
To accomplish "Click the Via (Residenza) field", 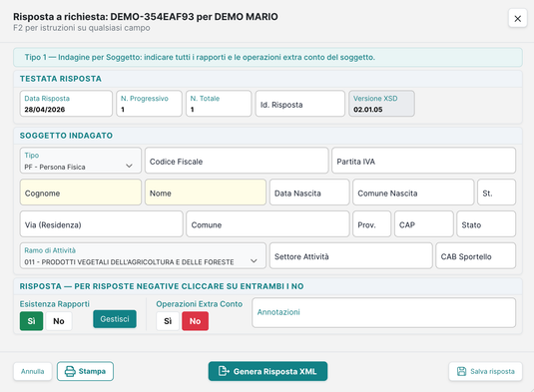I will coord(102,223).
